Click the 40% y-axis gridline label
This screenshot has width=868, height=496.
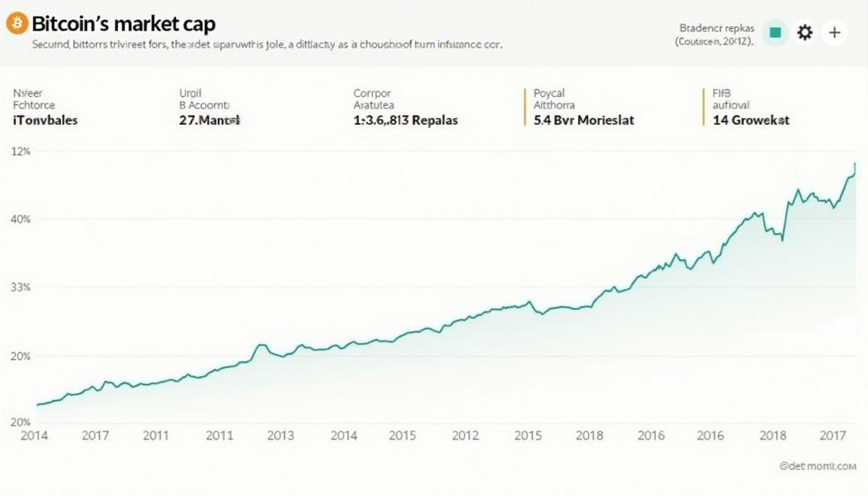tap(20, 219)
